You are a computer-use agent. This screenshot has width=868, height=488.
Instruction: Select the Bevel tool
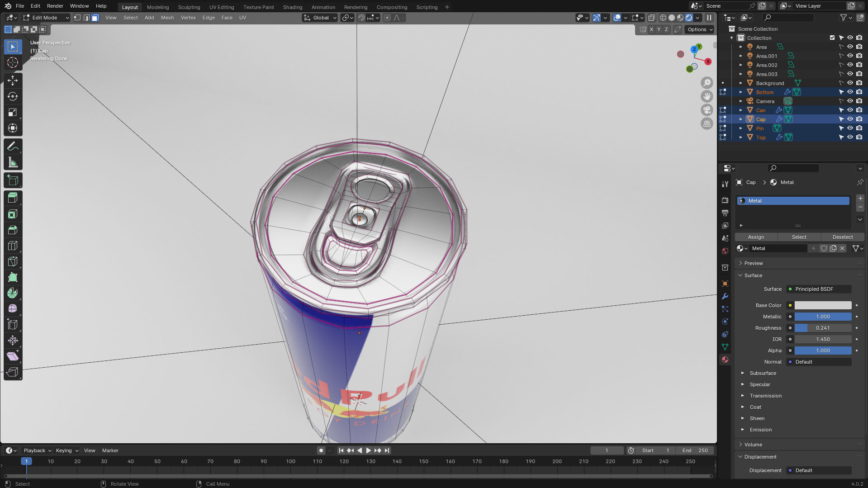click(13, 230)
